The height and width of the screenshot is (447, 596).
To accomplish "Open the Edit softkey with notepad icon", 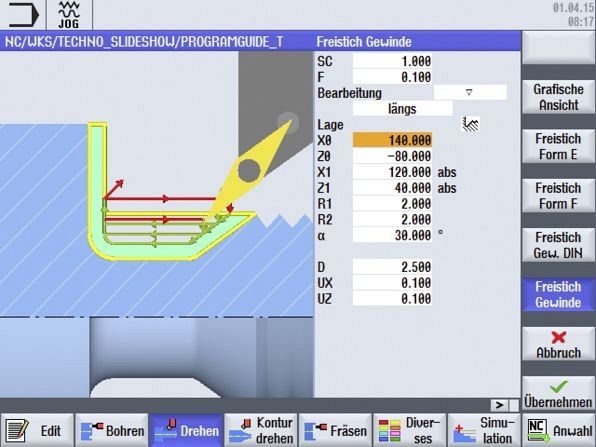I will [x=37, y=430].
